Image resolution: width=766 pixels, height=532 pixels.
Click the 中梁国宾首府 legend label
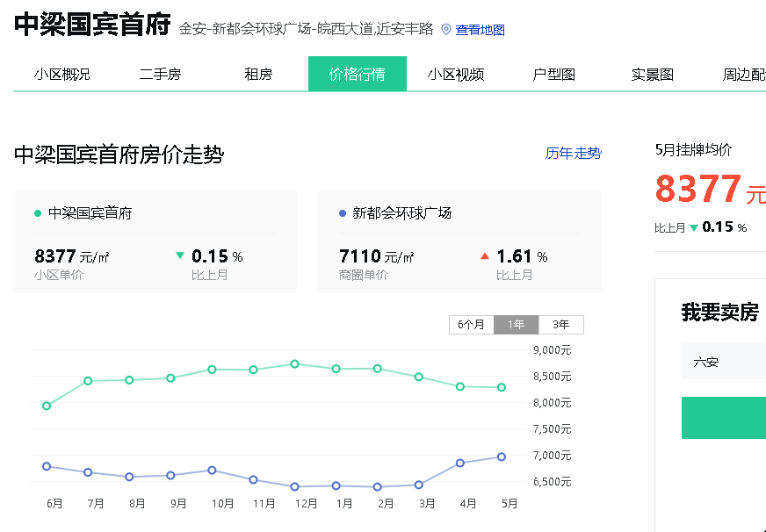pos(90,213)
